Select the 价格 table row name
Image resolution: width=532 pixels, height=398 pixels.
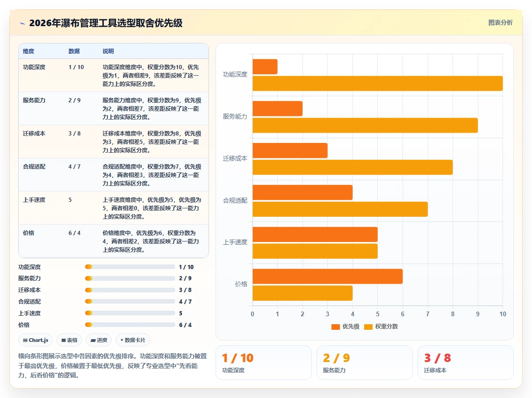(x=29, y=233)
